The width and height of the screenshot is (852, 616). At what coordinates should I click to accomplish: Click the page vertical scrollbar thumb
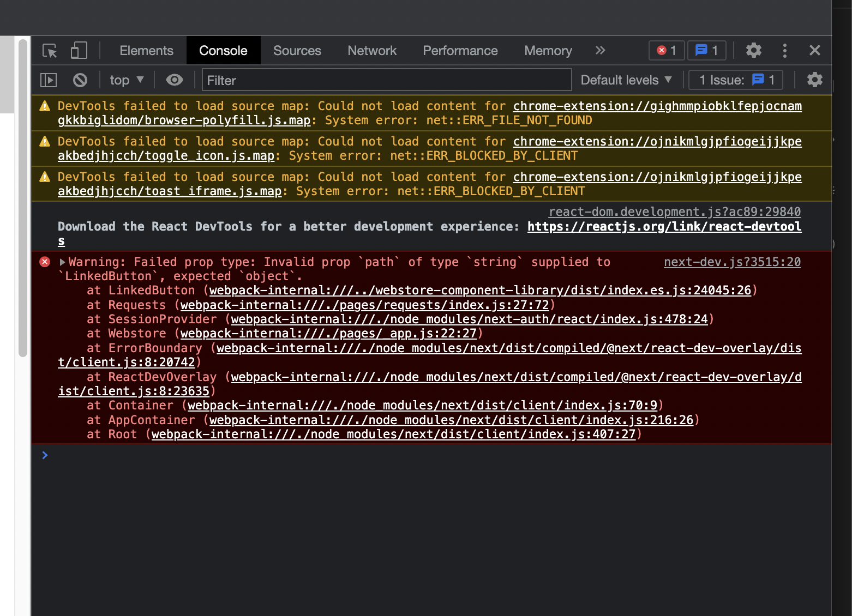click(23, 198)
